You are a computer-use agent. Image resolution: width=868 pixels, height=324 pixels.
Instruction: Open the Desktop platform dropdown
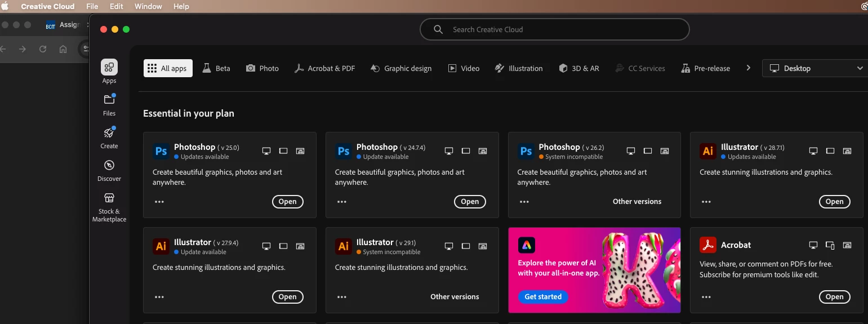pyautogui.click(x=816, y=68)
